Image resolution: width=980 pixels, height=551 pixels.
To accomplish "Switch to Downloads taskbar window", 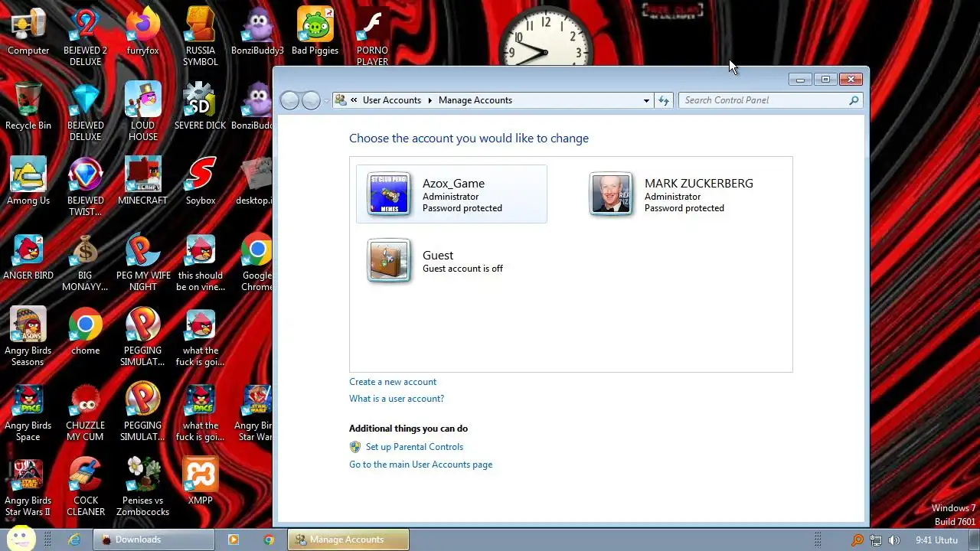I will click(x=154, y=540).
